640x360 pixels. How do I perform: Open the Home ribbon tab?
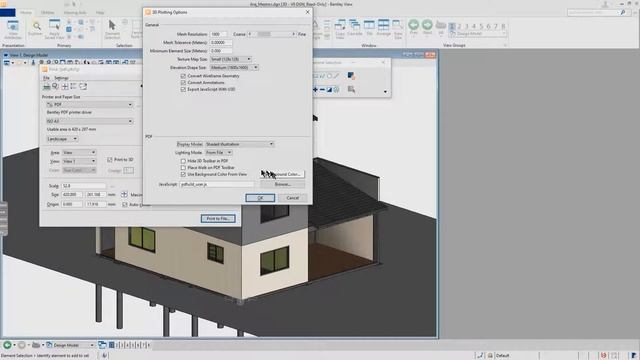click(x=26, y=13)
